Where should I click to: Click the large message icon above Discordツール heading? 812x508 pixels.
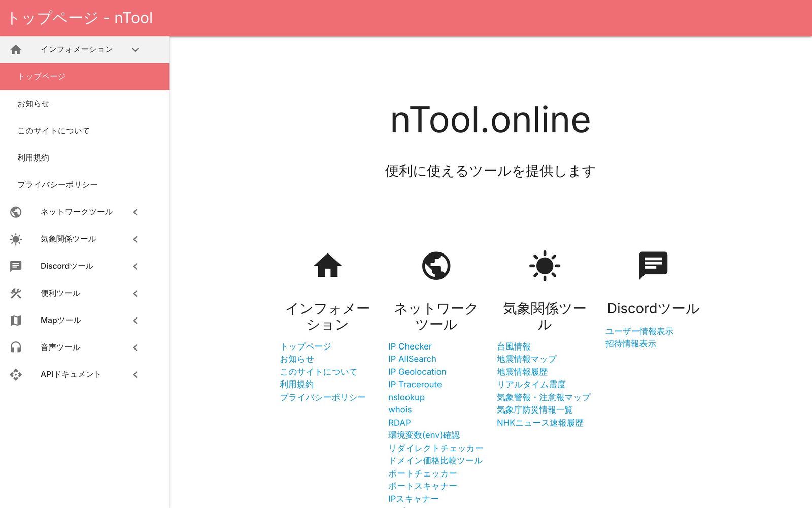(653, 265)
